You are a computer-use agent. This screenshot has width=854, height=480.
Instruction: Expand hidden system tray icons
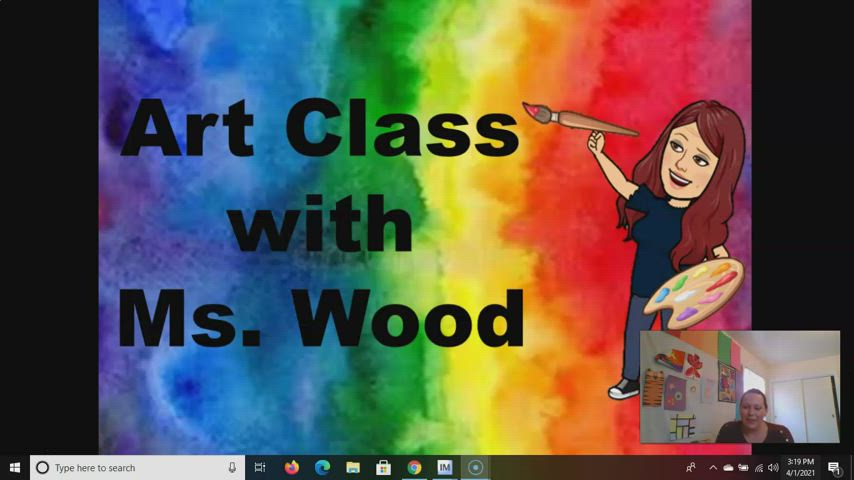(x=713, y=467)
